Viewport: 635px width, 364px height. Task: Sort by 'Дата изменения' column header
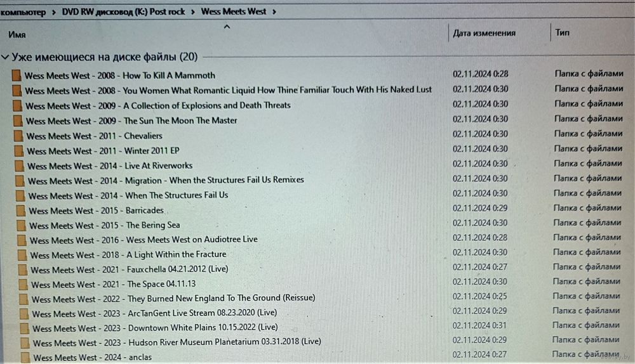[x=484, y=33]
